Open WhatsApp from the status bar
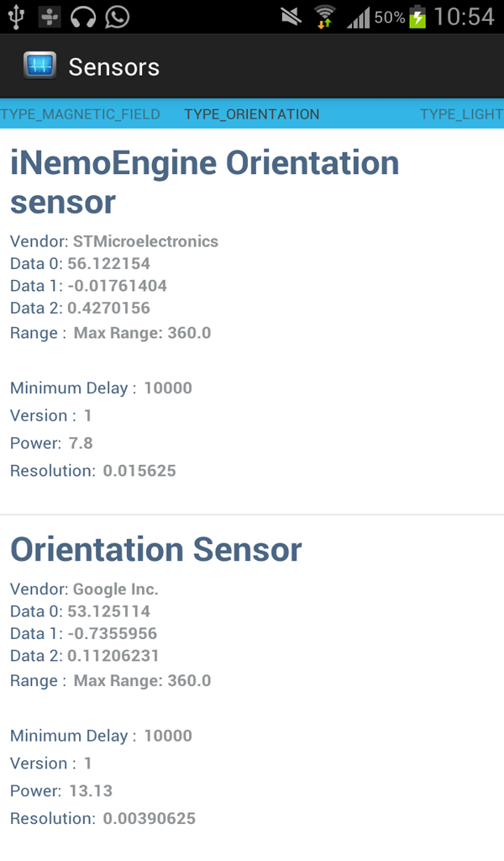 point(117,16)
